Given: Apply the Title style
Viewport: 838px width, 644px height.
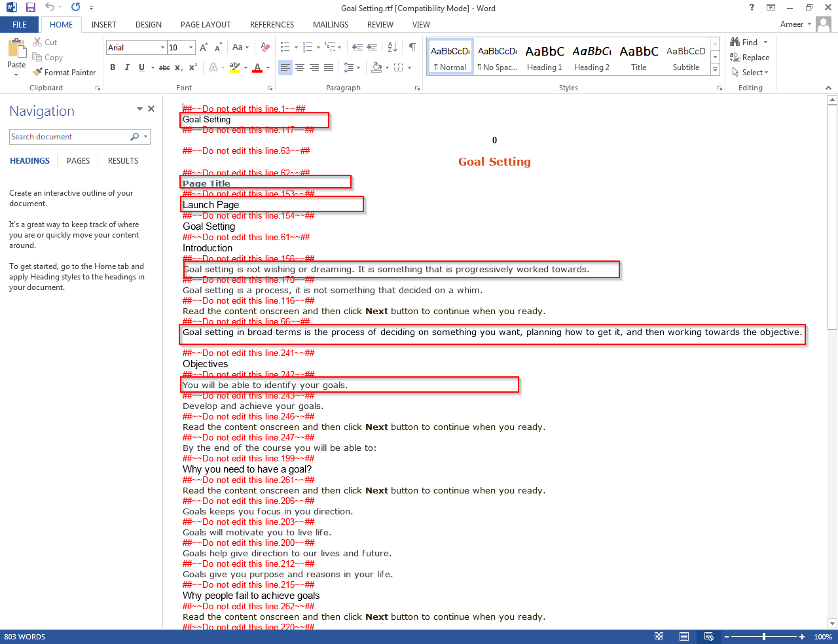Looking at the screenshot, I should point(639,58).
